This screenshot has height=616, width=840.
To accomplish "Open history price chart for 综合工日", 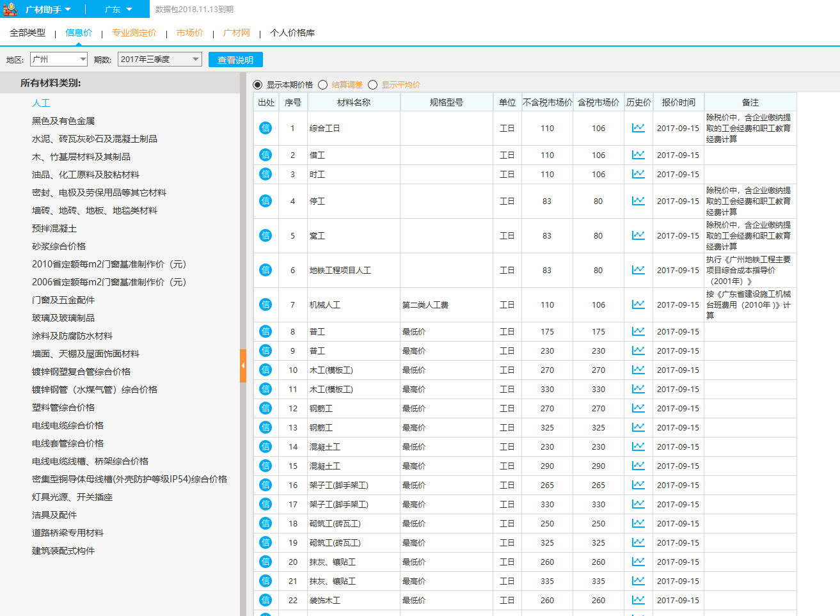I will click(638, 128).
